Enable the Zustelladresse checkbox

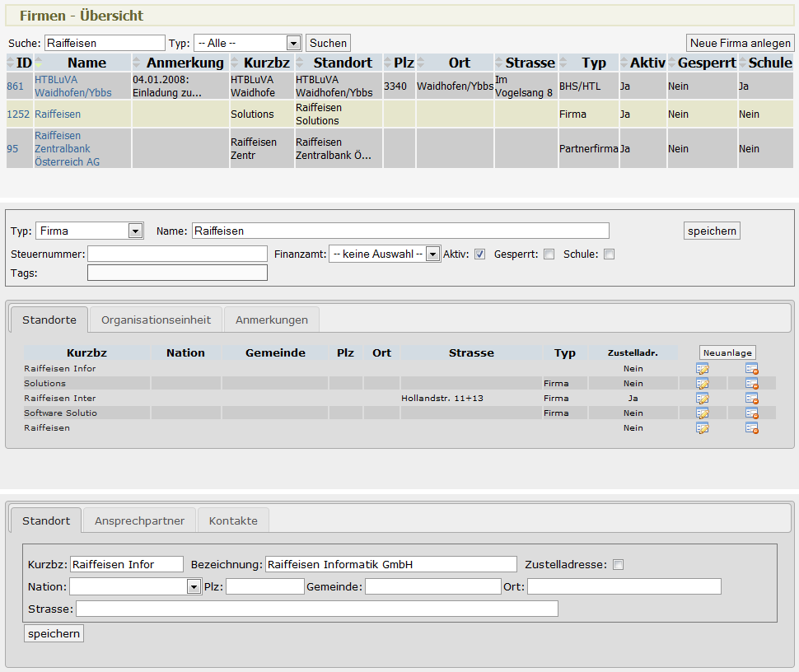(x=619, y=565)
